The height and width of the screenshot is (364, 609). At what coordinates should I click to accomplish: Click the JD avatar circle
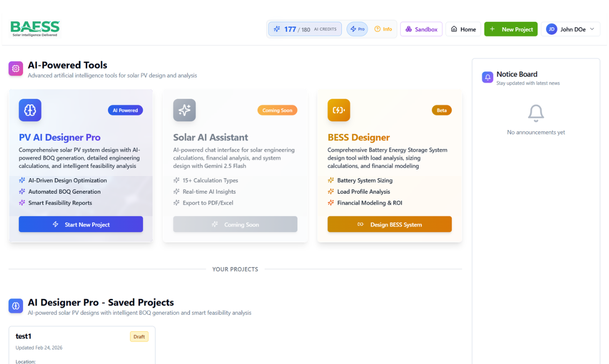(551, 29)
